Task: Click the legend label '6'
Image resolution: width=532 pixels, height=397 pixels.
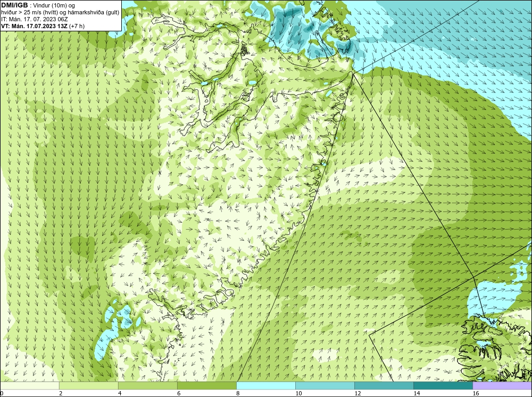Action: [x=179, y=393]
